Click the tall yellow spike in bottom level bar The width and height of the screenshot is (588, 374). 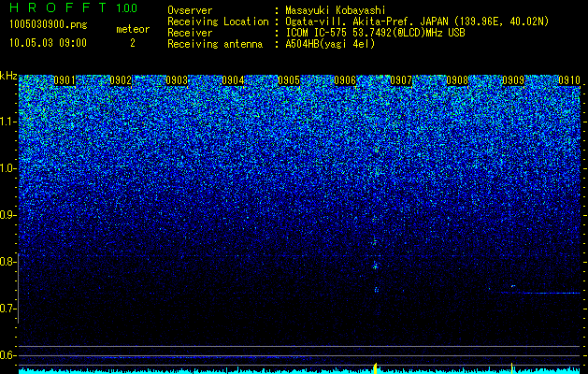click(x=376, y=367)
